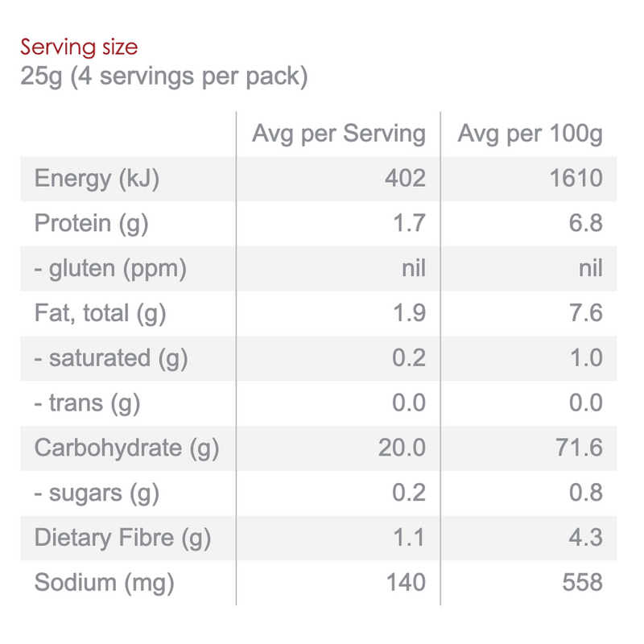
Task: Select the sugars (g) row label
Action: point(97,493)
